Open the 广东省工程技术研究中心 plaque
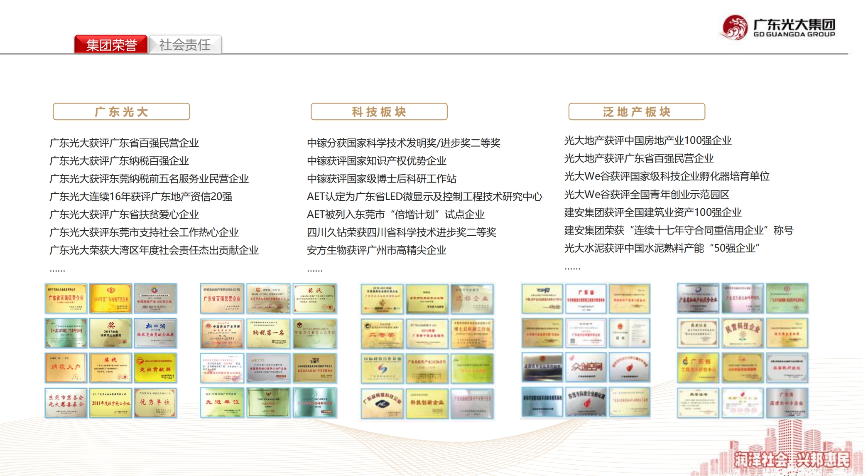This screenshot has height=476, width=868. [698, 367]
